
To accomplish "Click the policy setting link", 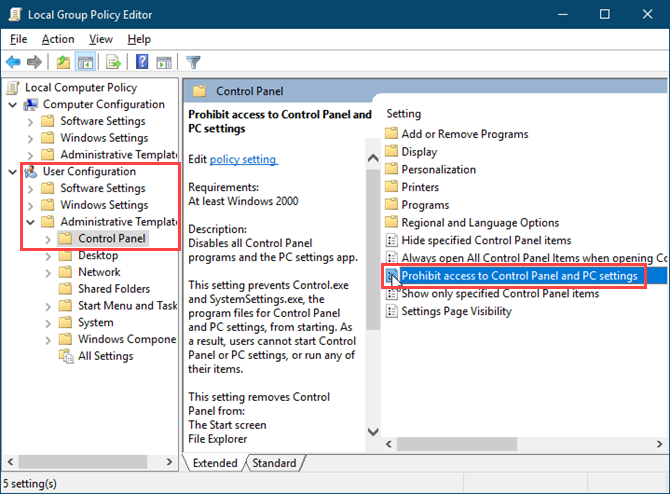I will (x=243, y=159).
